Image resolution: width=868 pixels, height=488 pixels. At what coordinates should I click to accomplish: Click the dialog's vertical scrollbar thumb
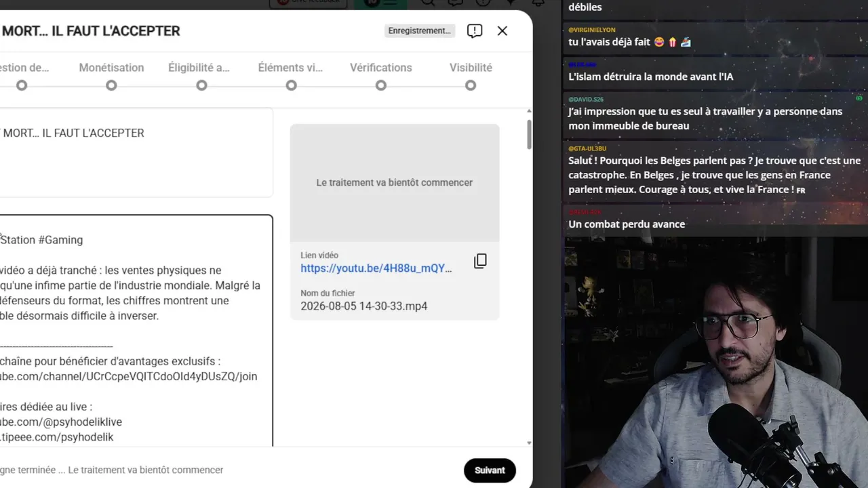coord(529,135)
